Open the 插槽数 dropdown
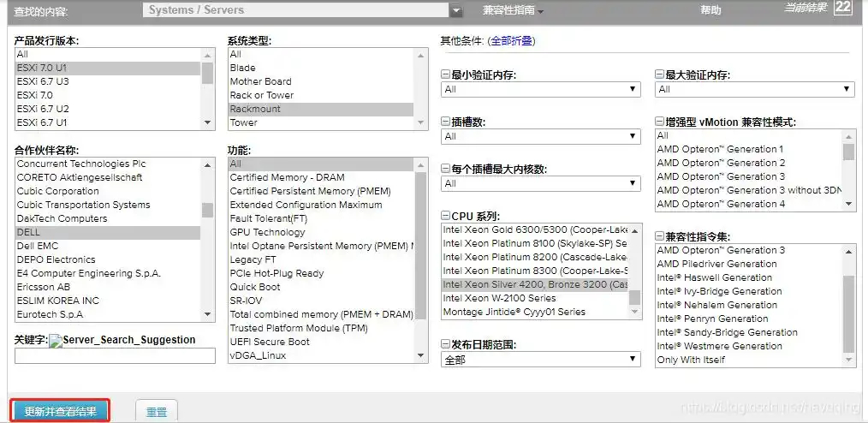 541,136
